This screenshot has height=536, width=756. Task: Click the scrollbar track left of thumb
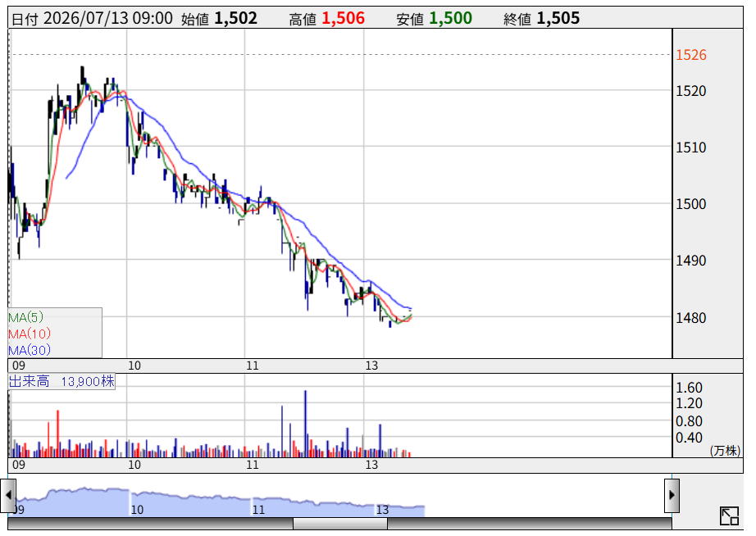(x=150, y=524)
